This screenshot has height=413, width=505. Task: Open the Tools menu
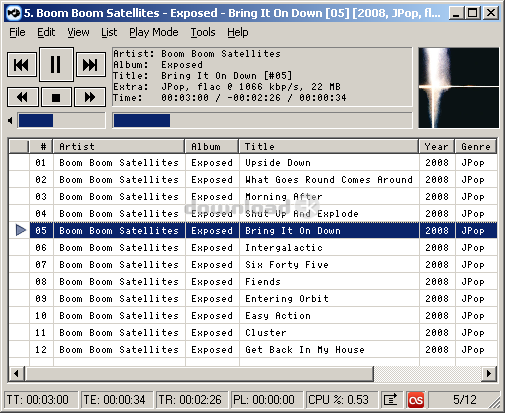[x=203, y=32]
